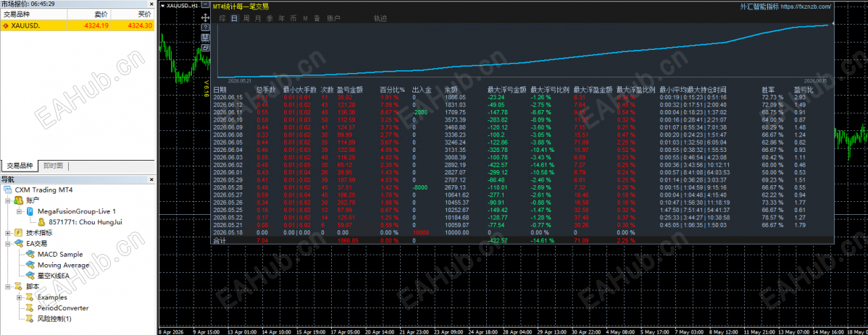Switch to the 交易品种 tab

click(x=20, y=165)
